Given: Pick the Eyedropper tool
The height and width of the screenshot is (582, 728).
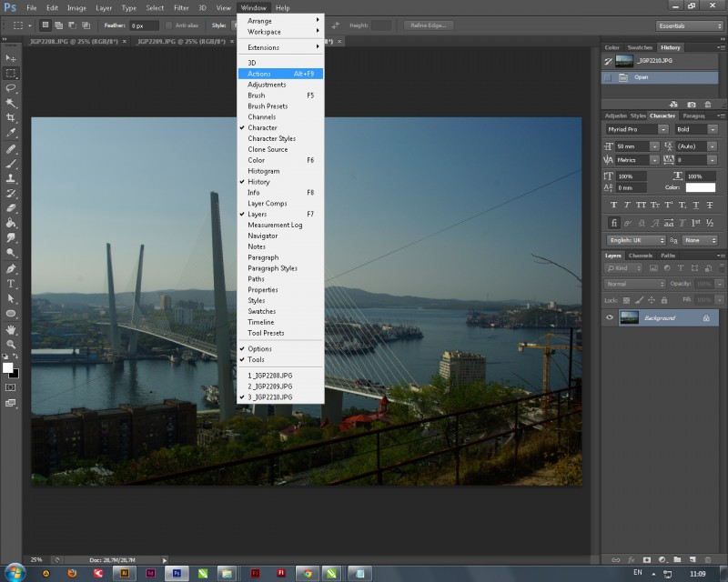Looking at the screenshot, I should coord(11,133).
